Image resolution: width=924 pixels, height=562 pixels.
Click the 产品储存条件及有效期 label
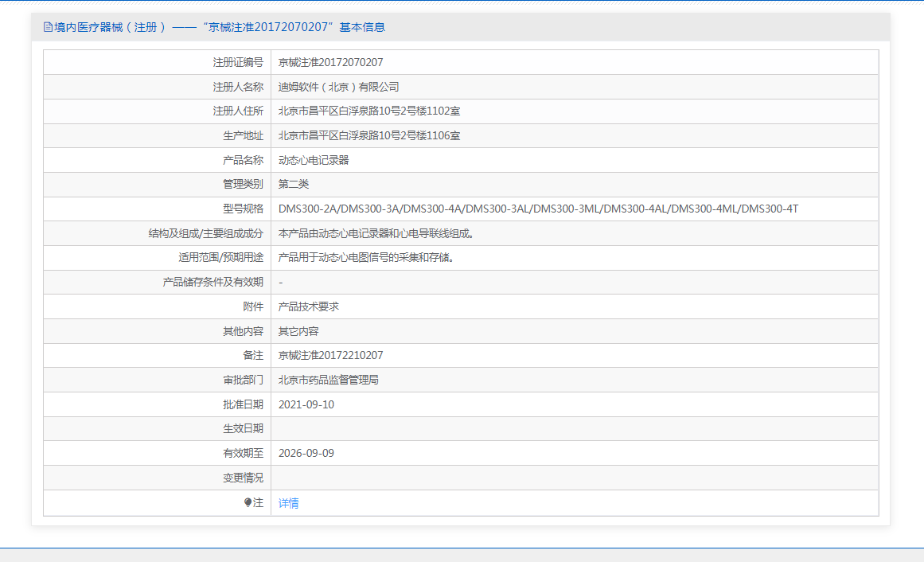pos(212,283)
